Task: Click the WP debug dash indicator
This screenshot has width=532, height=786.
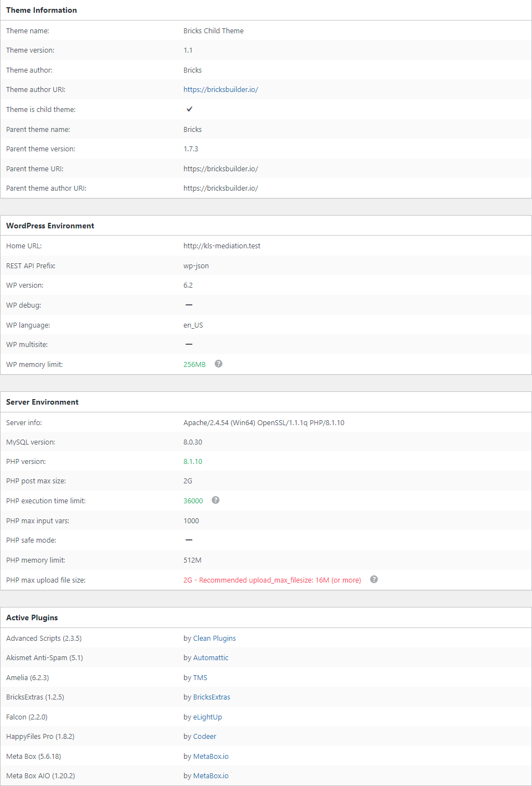Action: [x=189, y=305]
